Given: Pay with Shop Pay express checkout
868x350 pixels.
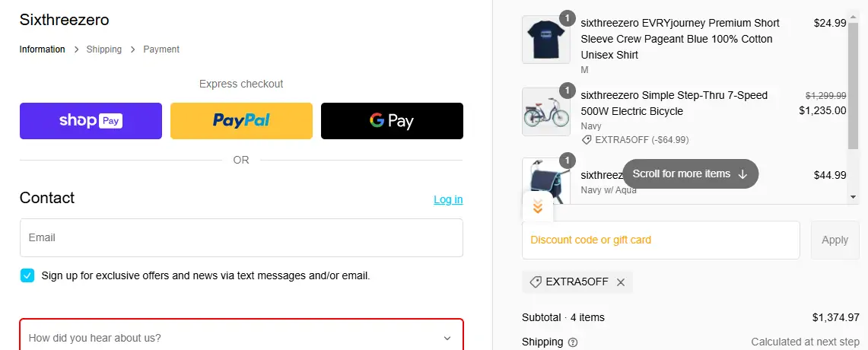Looking at the screenshot, I should coord(91,121).
